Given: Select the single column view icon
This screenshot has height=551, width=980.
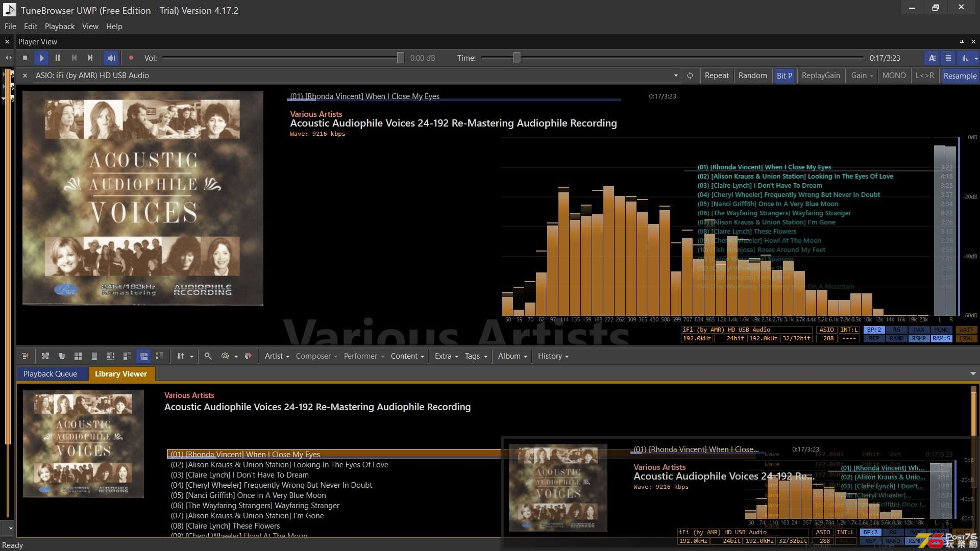Looking at the screenshot, I should [94, 356].
